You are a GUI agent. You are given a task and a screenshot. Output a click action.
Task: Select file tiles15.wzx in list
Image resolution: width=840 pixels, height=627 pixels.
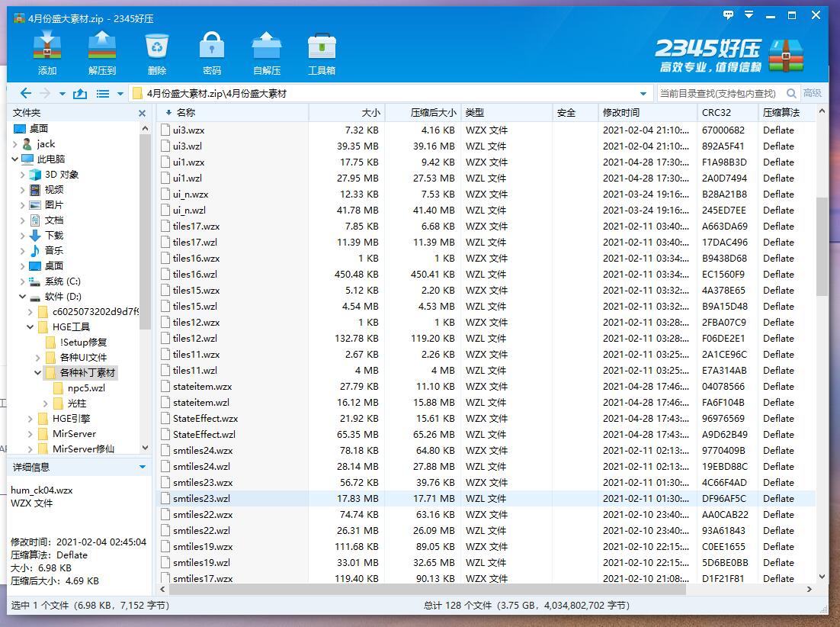[486, 291]
